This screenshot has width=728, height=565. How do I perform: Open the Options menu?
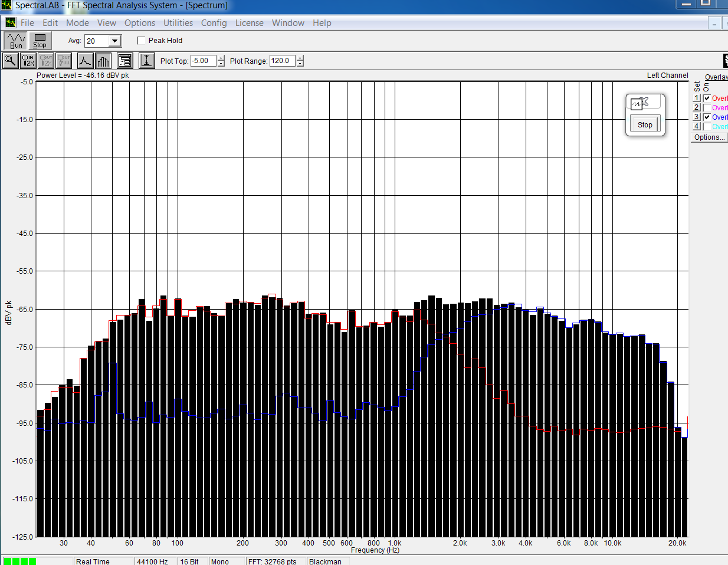coord(140,23)
